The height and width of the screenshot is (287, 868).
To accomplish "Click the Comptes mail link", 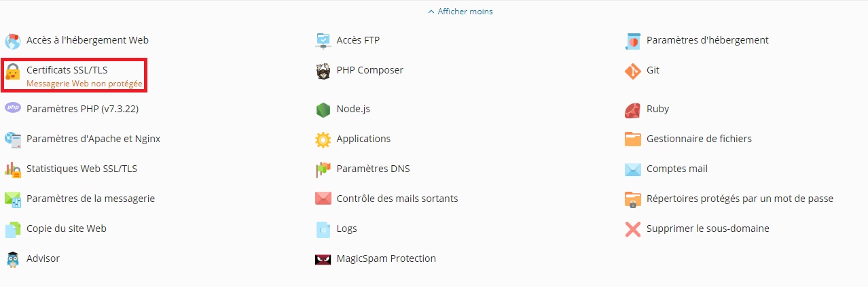I will [x=677, y=169].
